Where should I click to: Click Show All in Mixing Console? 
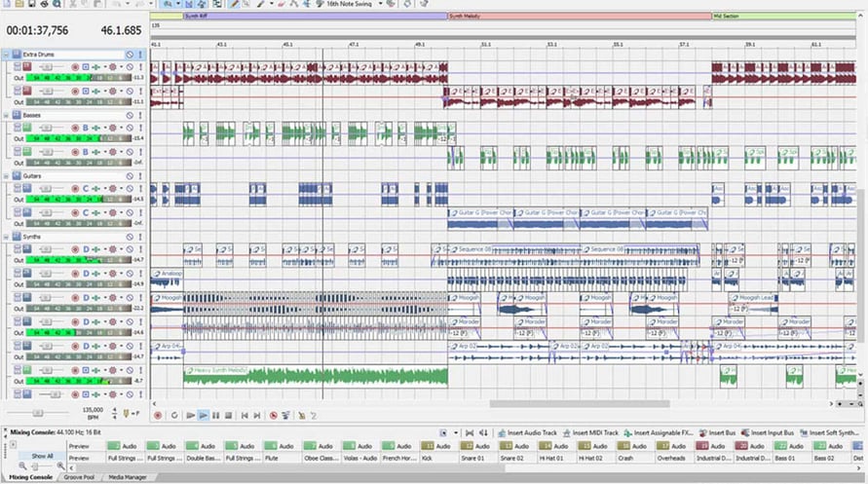coord(42,457)
